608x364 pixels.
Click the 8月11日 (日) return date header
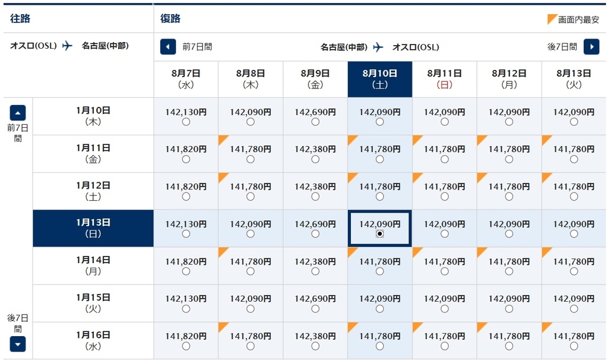(x=444, y=79)
